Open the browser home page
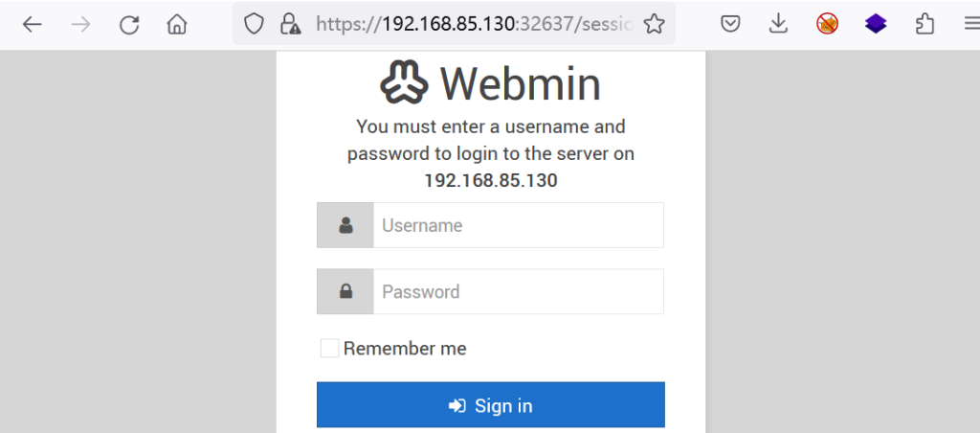 [x=177, y=24]
